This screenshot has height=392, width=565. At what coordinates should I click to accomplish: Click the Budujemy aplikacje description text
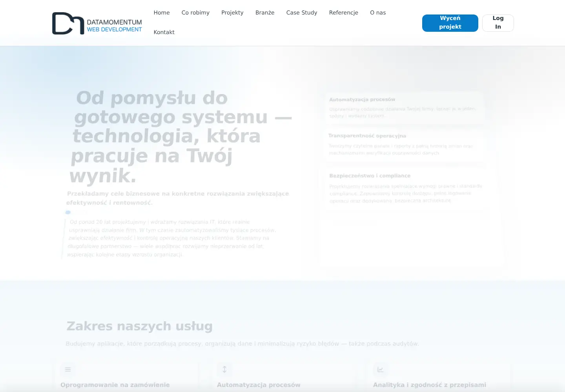pyautogui.click(x=242, y=344)
